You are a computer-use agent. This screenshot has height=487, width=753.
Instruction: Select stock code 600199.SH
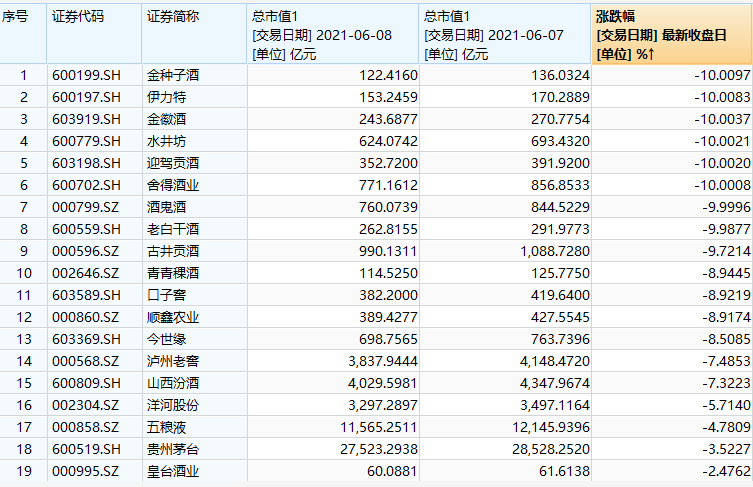[x=86, y=75]
